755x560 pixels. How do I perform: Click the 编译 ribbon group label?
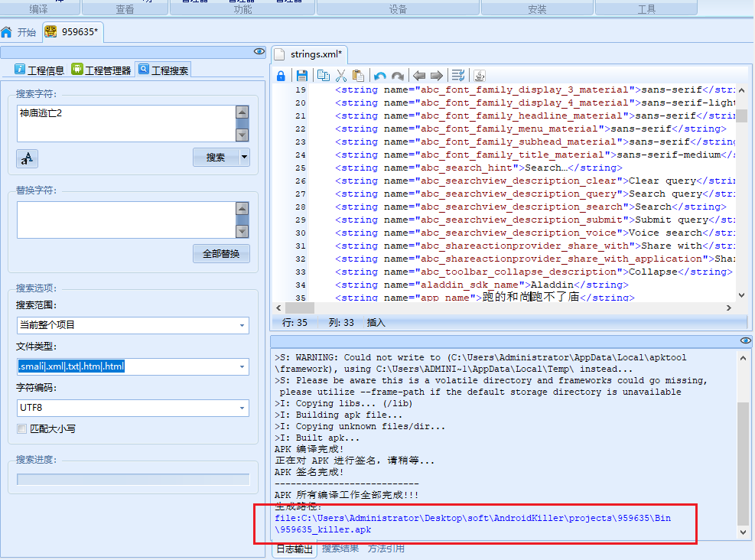pos(38,9)
